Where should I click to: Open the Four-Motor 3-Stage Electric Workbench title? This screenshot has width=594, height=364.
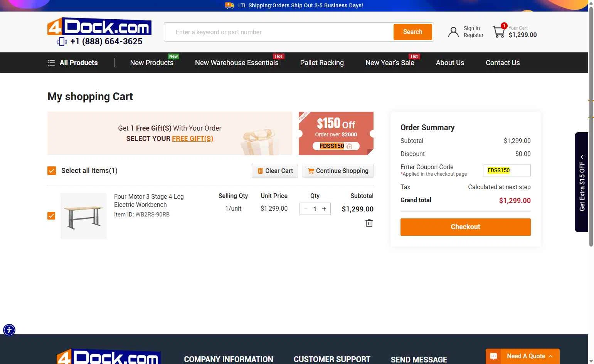point(149,201)
